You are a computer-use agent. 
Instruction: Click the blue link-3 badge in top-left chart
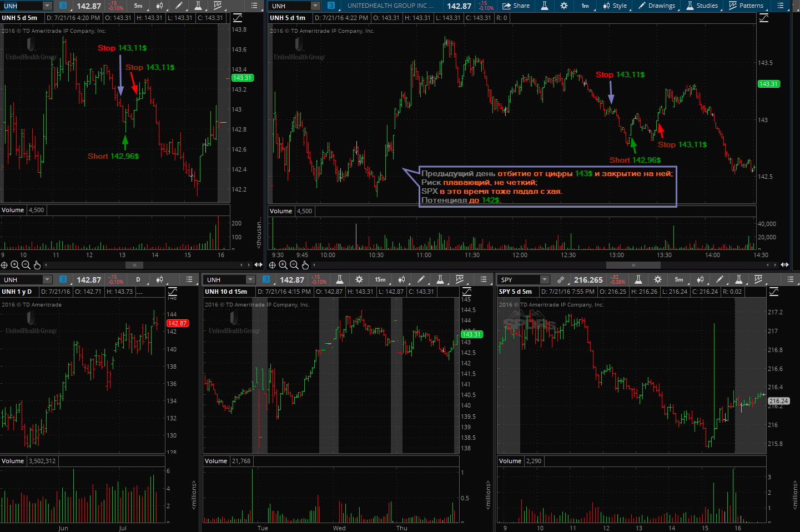tap(63, 6)
